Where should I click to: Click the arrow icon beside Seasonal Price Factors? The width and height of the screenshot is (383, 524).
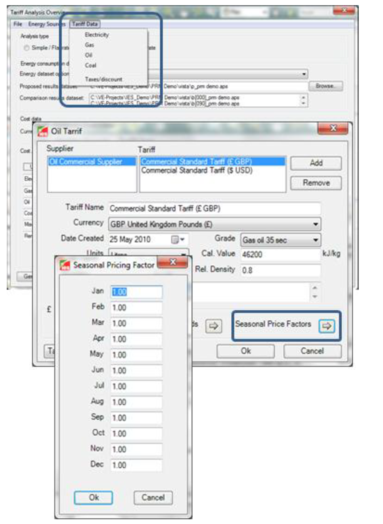pyautogui.click(x=326, y=326)
